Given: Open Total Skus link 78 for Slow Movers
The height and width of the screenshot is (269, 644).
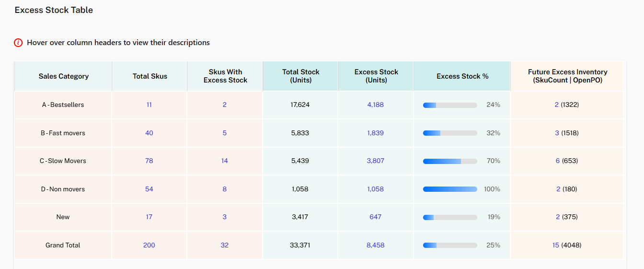Looking at the screenshot, I should click(x=149, y=161).
